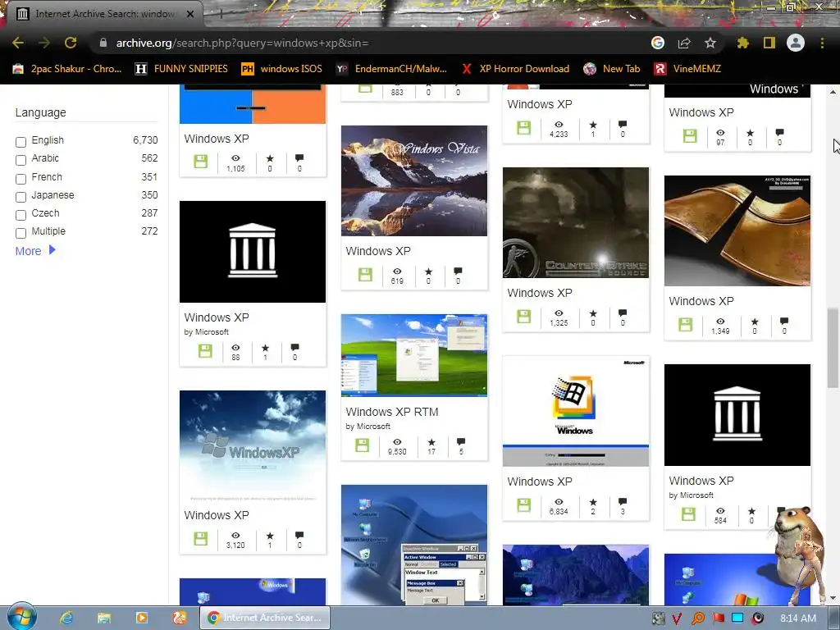Click the 8:14 AM system clock
This screenshot has width=840, height=630.
(x=798, y=619)
